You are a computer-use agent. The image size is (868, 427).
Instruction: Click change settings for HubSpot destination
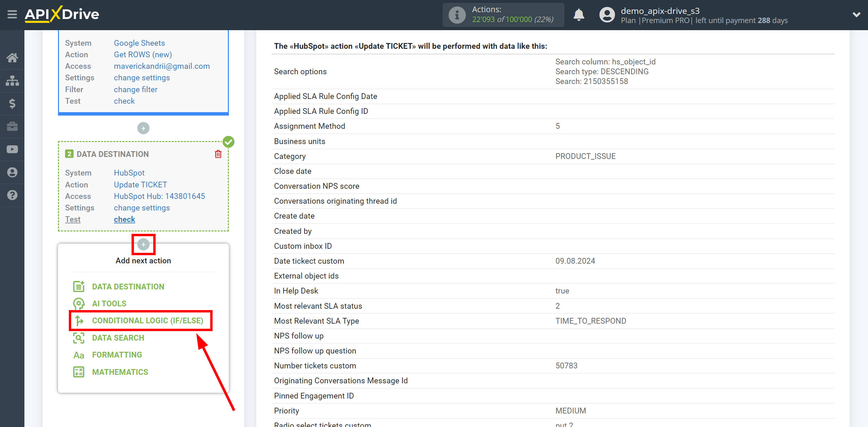[142, 208]
